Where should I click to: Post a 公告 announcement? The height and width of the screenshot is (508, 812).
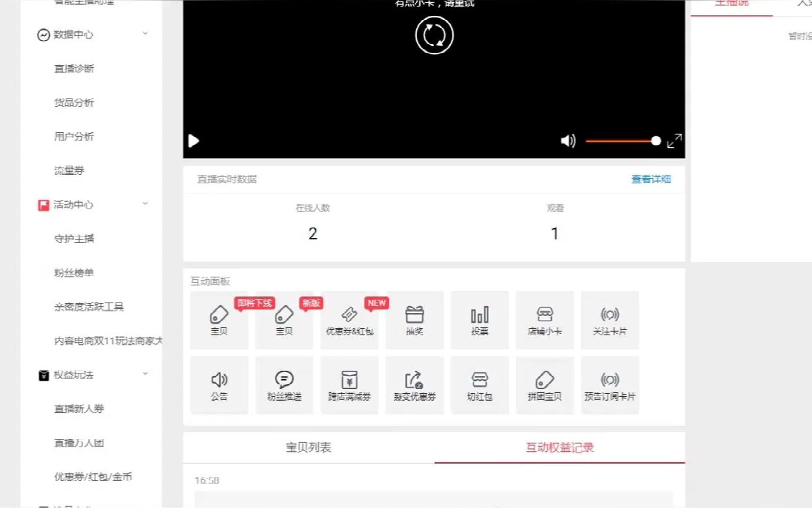(x=219, y=385)
